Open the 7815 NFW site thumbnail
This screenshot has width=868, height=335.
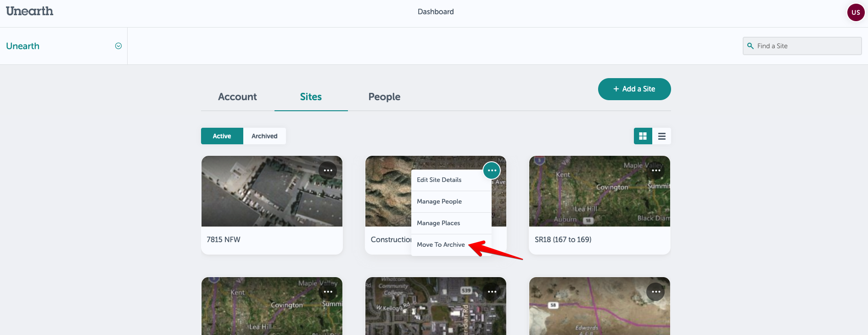272,191
